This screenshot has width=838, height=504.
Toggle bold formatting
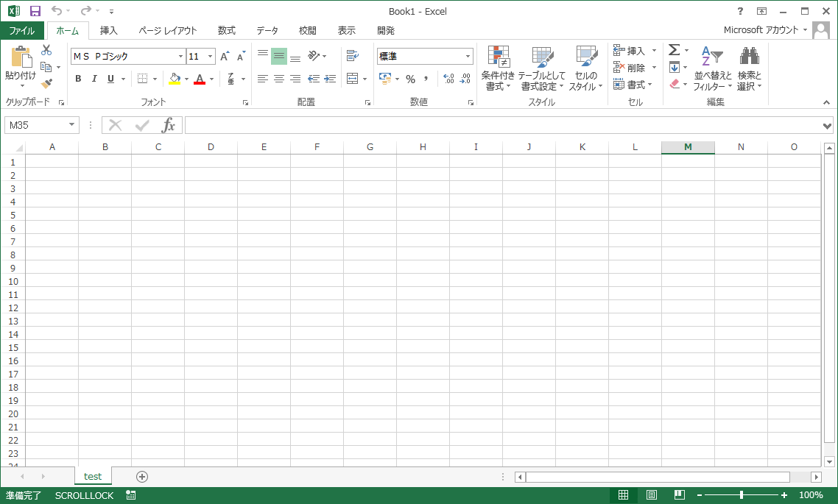[78, 79]
